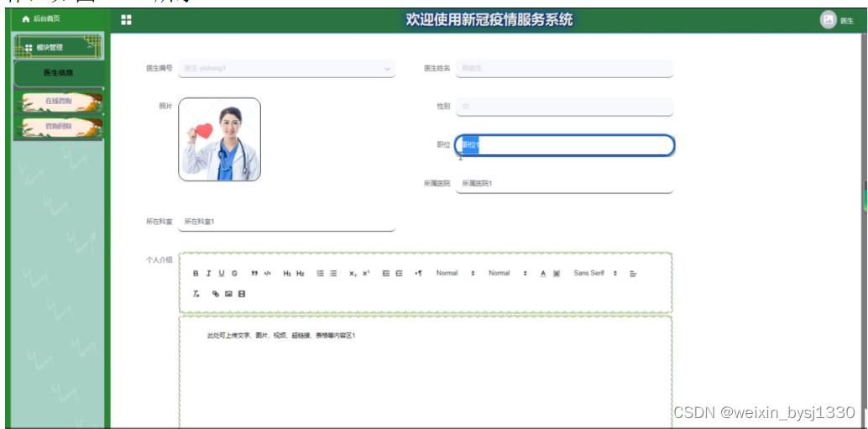
Task: Toggle underline formatting in the editor toolbar
Action: (x=222, y=274)
